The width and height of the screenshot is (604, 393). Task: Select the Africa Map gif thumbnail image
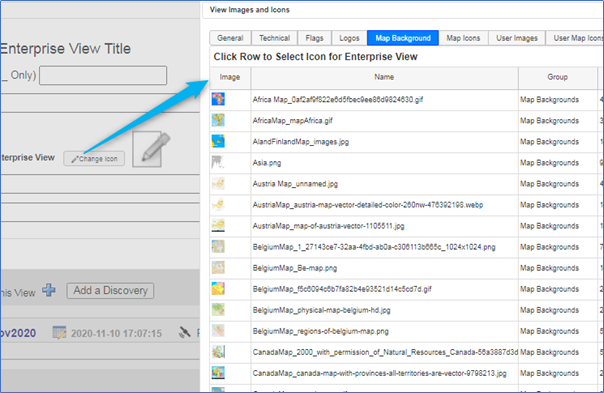click(x=218, y=99)
